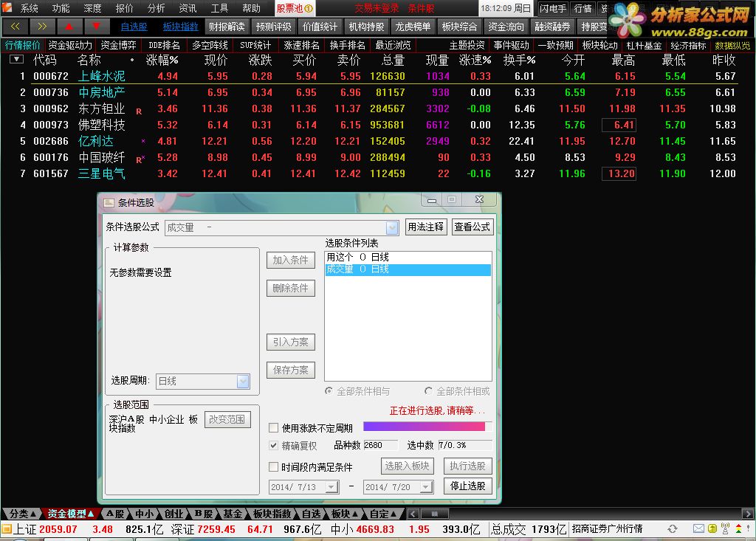Toggle 使用涨跌不定周期 checkbox
756x541 pixels.
pos(273,427)
